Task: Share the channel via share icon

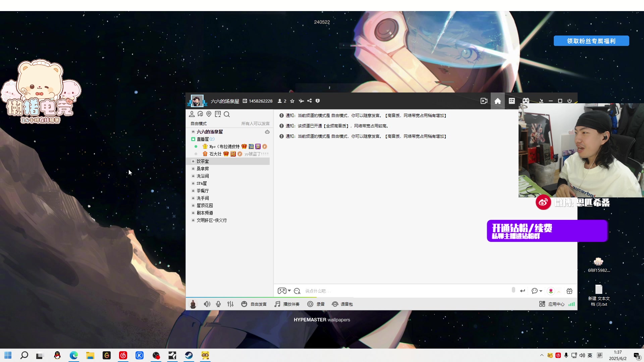Action: point(309,101)
